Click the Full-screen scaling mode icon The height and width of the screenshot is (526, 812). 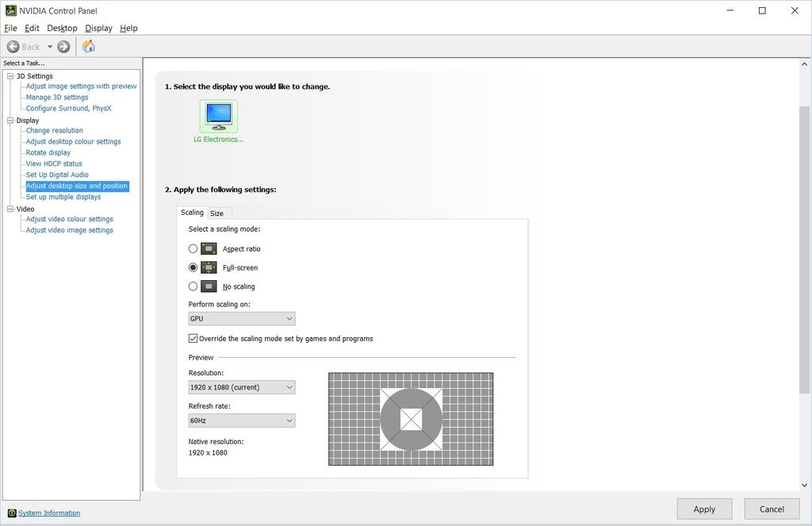(209, 267)
